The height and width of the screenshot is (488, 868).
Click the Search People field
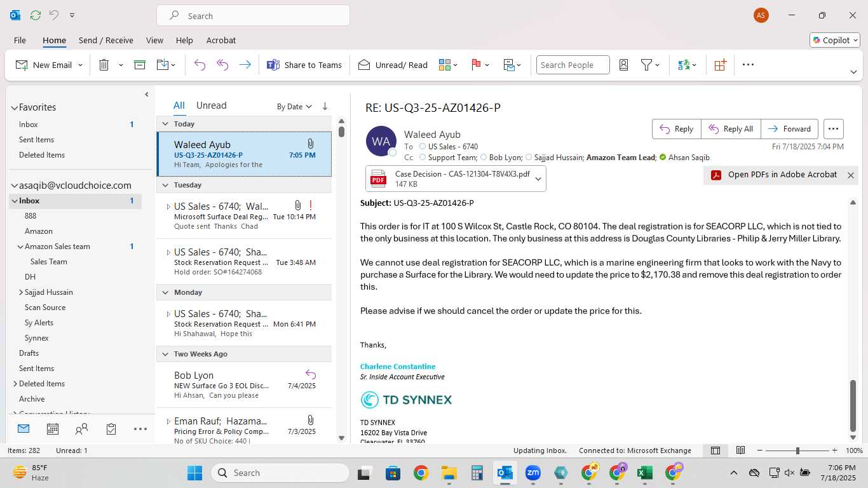573,65
